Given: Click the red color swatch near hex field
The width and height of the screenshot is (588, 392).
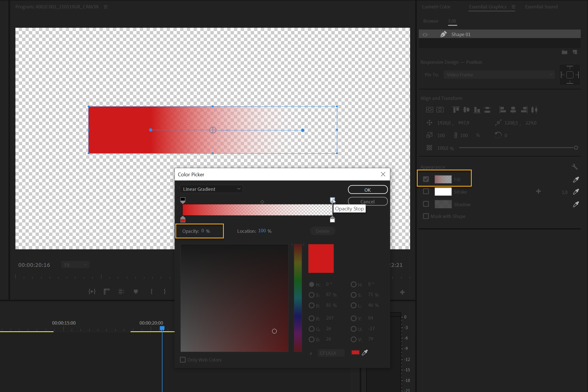Looking at the screenshot, I should [355, 353].
